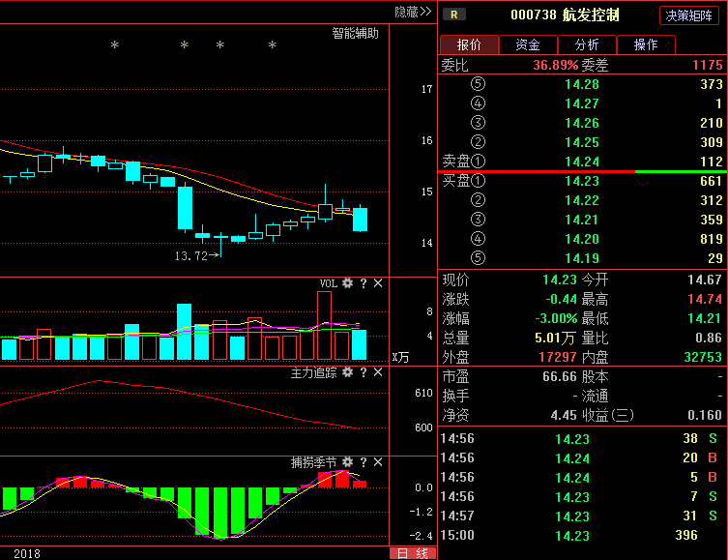Click the 决策矩阵 button
728x560 pixels.
coord(690,15)
